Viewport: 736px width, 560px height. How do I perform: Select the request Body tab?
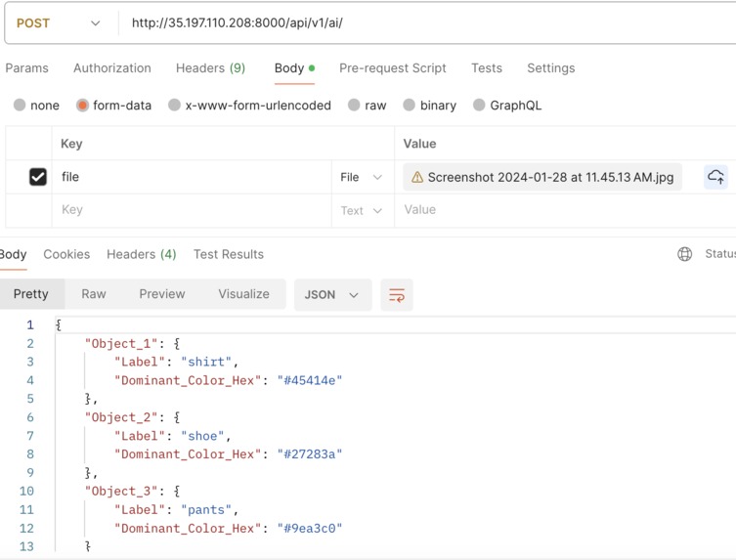click(x=294, y=68)
